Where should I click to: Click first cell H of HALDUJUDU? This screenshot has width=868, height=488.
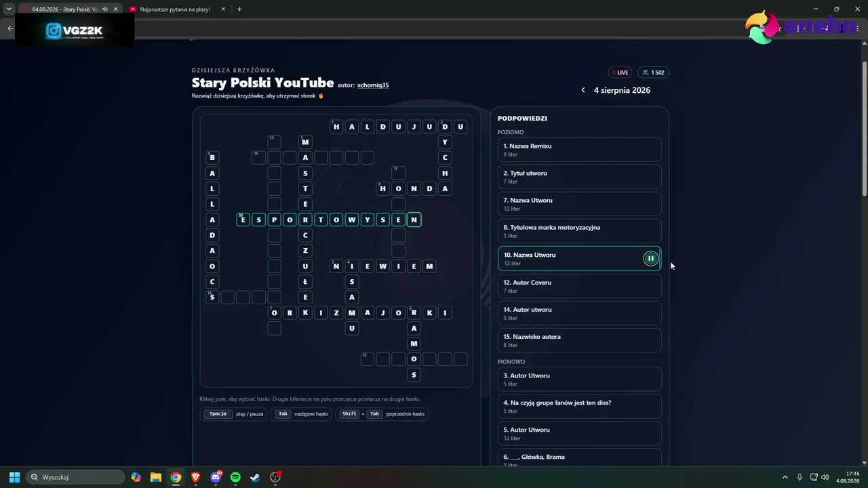(x=336, y=127)
